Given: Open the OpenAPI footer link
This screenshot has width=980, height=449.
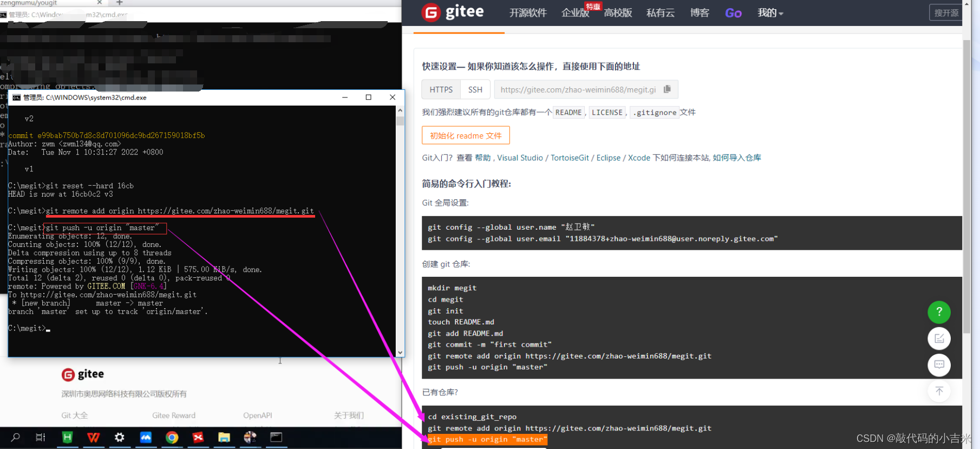Looking at the screenshot, I should point(258,415).
